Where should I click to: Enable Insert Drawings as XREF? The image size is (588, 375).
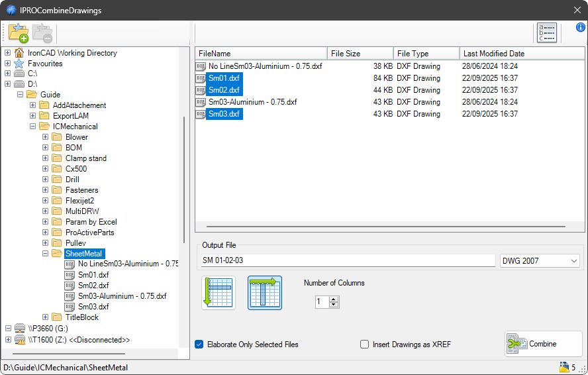pyautogui.click(x=364, y=345)
